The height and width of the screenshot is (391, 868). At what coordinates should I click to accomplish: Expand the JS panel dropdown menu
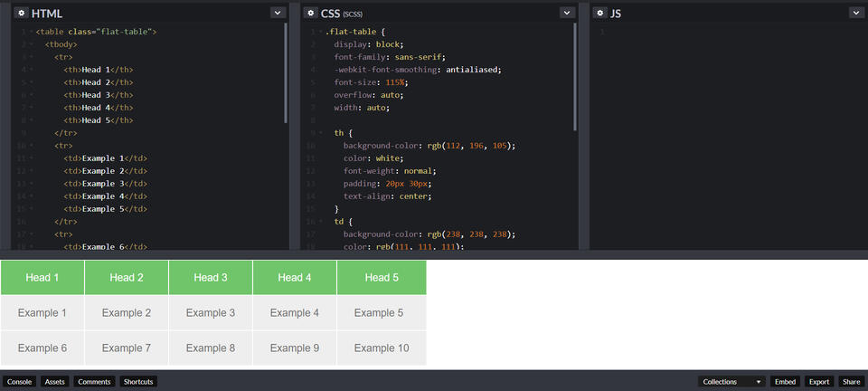pyautogui.click(x=856, y=14)
